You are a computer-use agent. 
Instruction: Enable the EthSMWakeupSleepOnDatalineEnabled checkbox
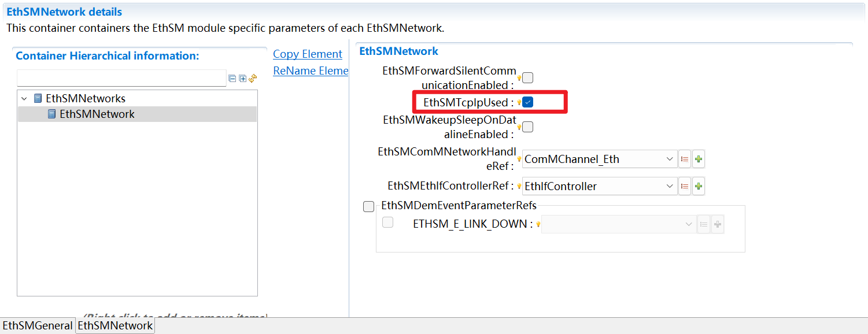tap(528, 127)
